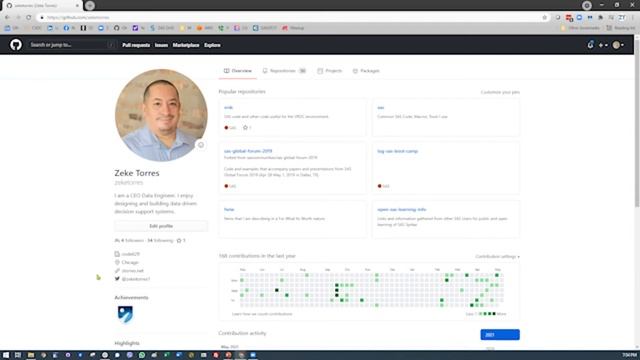Click the Windows Start button
640x360 pixels.
coord(6,355)
